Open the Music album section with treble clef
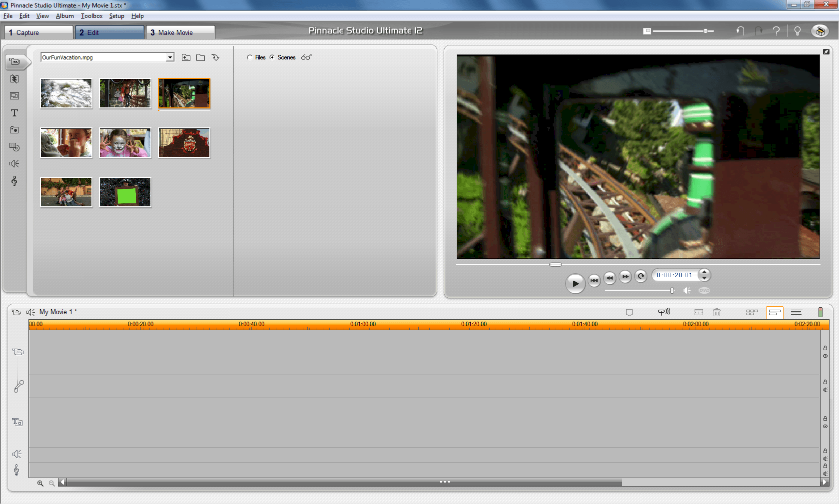This screenshot has height=504, width=839. [x=14, y=181]
